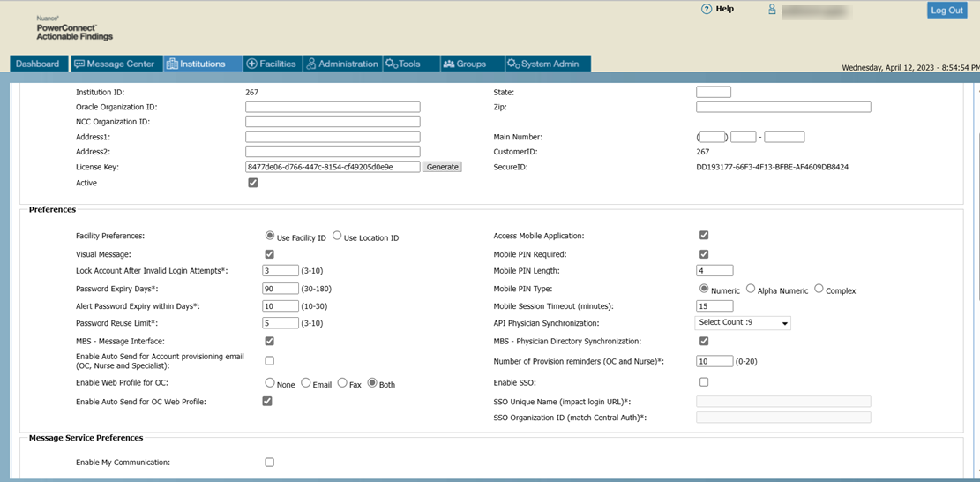Select Use Facility ID radio button
Image resolution: width=980 pixels, height=482 pixels.
point(269,236)
